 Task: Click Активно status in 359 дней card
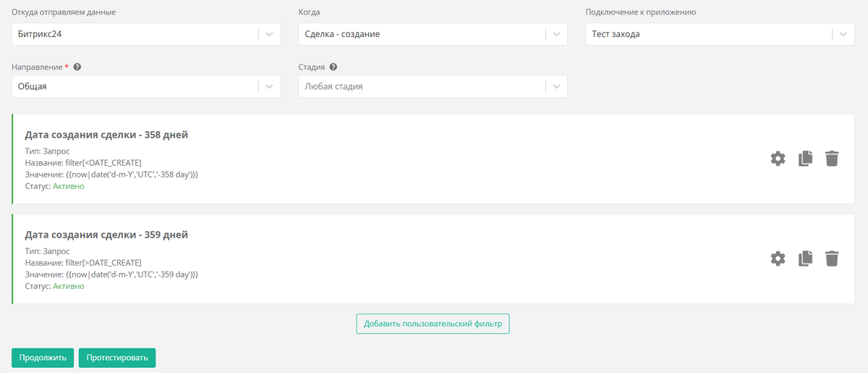pyautogui.click(x=68, y=286)
